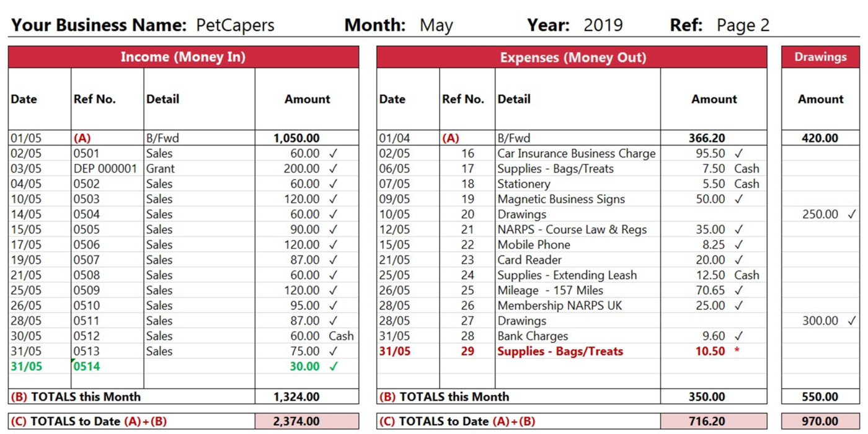Select the Expenses (Money Out) red header

tap(573, 57)
